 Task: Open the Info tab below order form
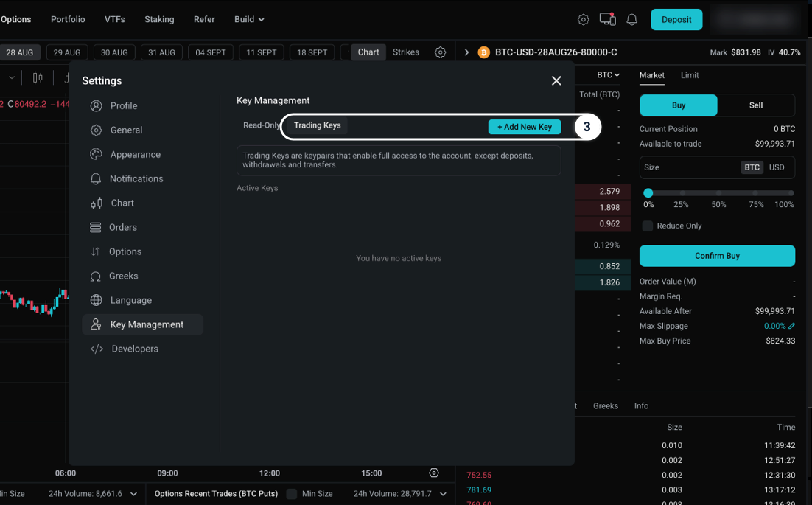pos(641,406)
